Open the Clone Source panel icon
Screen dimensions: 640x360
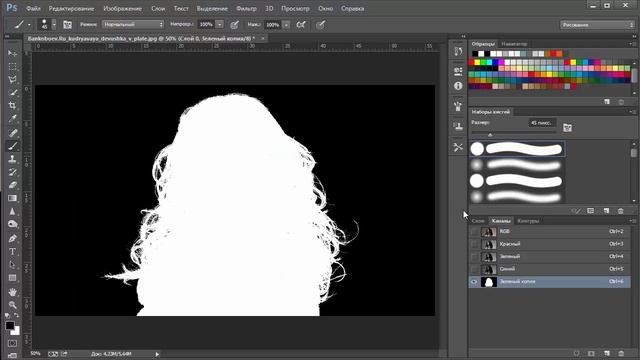tap(458, 126)
